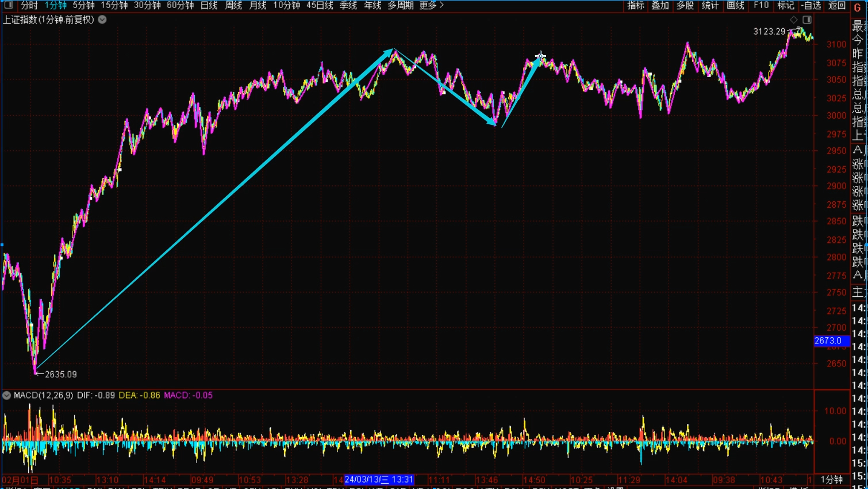Click the 上证指数(1分钟 前复权) title
The image size is (868, 489).
tap(49, 20)
